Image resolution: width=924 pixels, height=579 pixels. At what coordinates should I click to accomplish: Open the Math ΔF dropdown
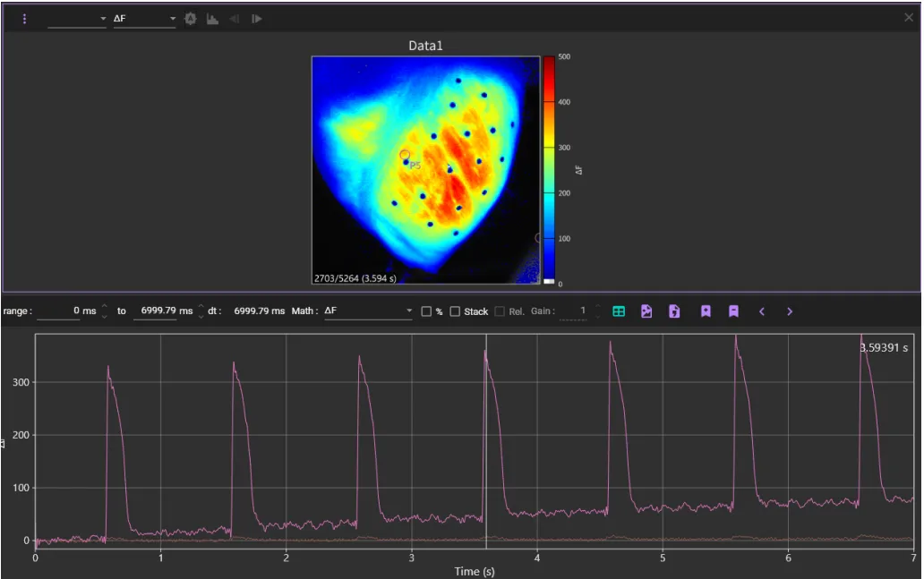(x=367, y=311)
